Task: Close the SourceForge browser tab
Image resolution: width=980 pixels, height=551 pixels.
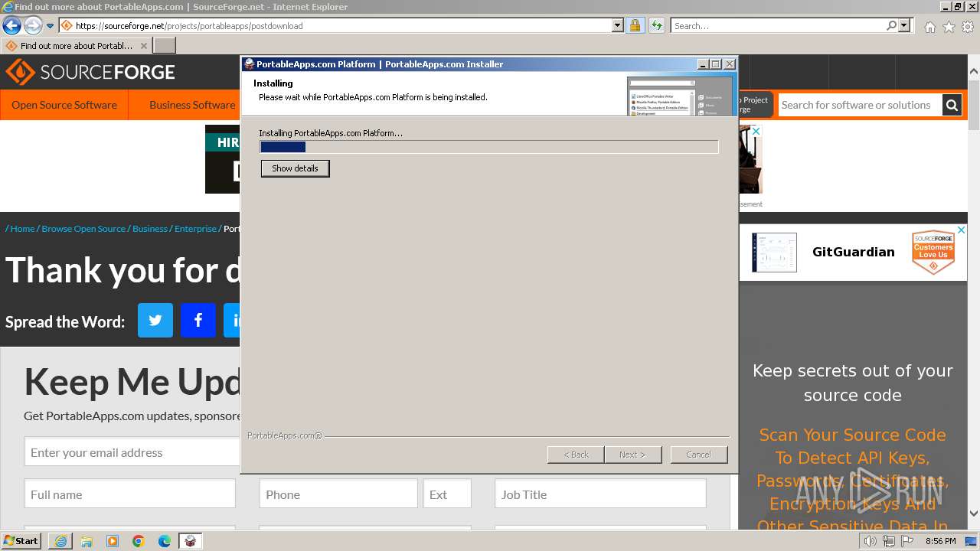Action: tap(144, 46)
